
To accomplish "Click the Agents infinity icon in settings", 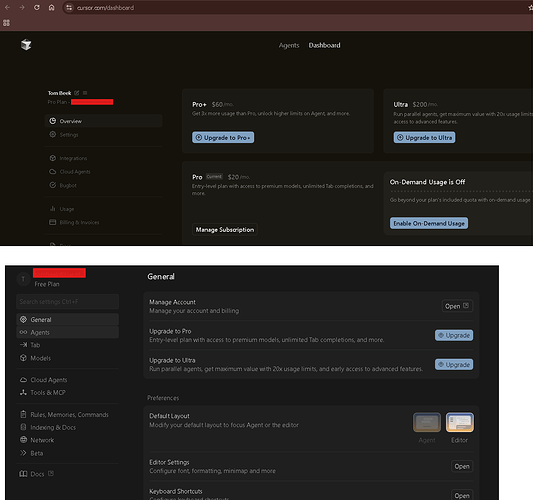I will [23, 332].
